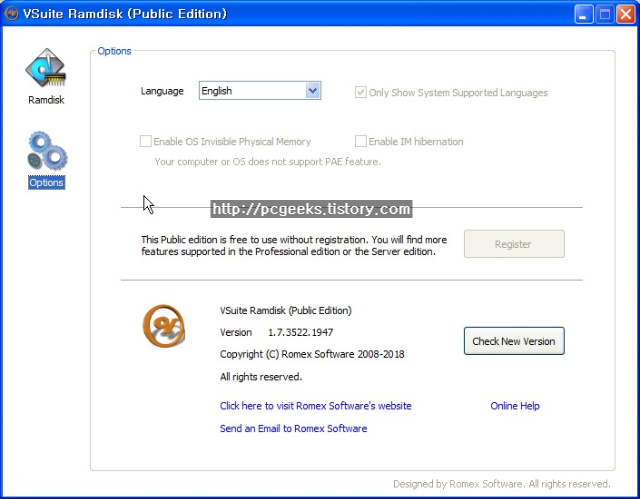Image resolution: width=640 pixels, height=499 pixels.
Task: Click the Register button
Action: (514, 244)
